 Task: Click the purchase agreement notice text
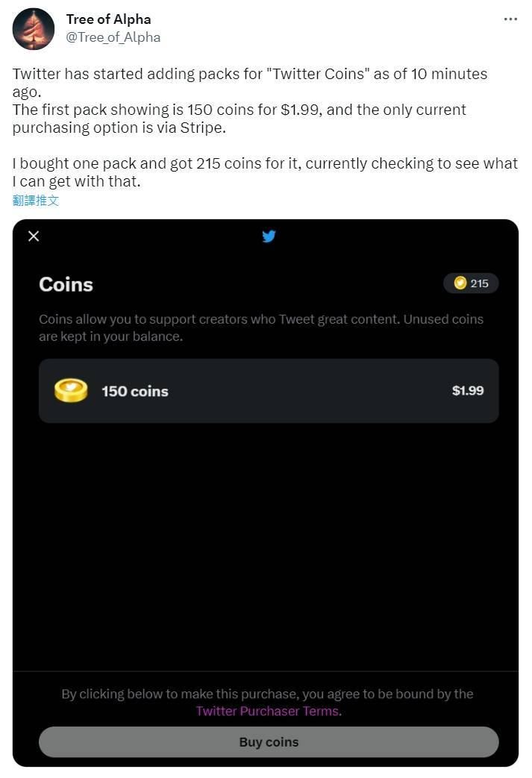[267, 694]
